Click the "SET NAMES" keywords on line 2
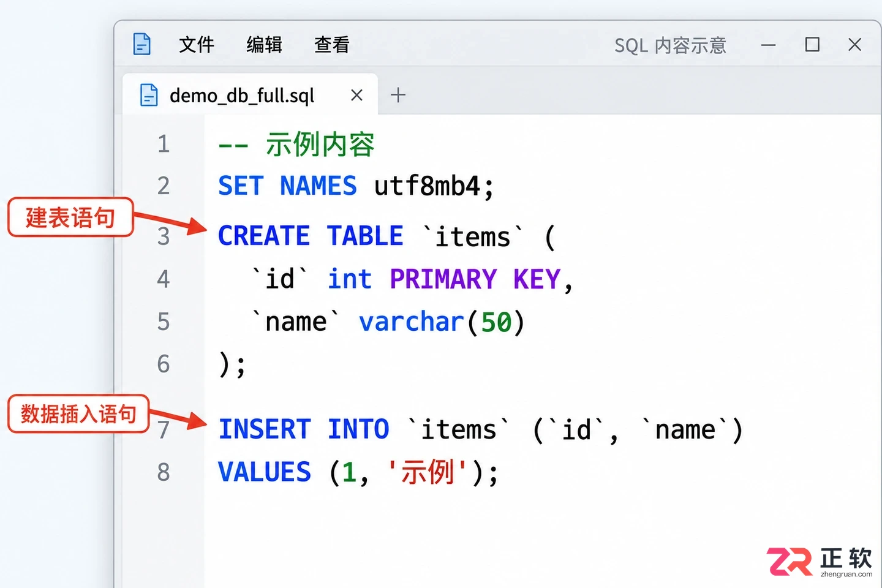Viewport: 882px width, 588px height. (x=287, y=186)
